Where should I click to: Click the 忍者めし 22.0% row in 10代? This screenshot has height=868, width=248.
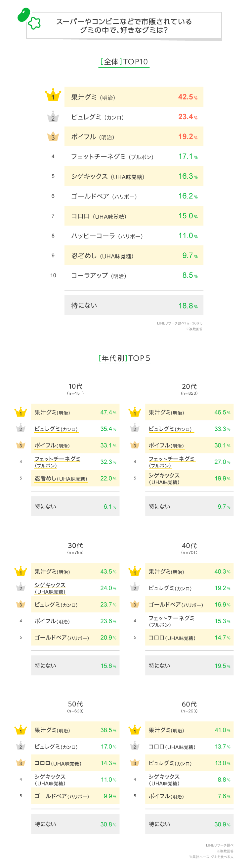[x=75, y=479]
